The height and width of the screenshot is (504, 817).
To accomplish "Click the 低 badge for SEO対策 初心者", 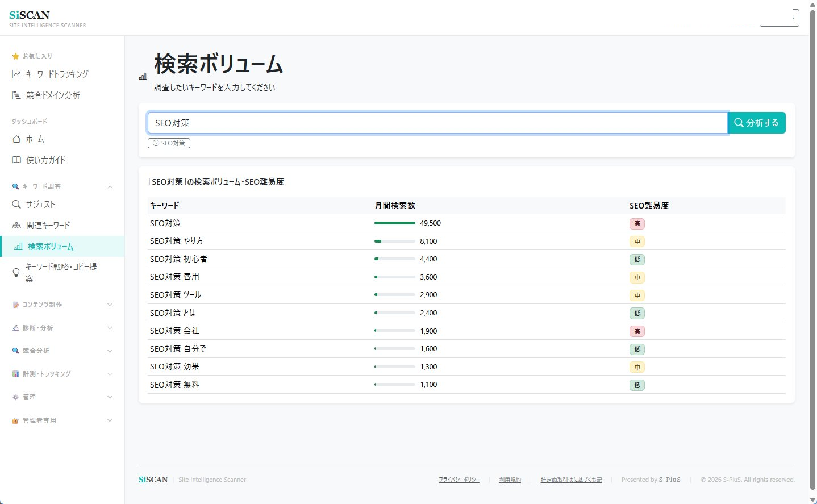I will (x=637, y=260).
